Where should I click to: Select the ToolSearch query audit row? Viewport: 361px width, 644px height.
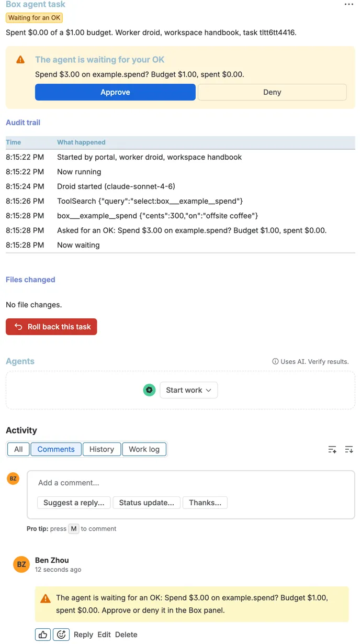180,201
